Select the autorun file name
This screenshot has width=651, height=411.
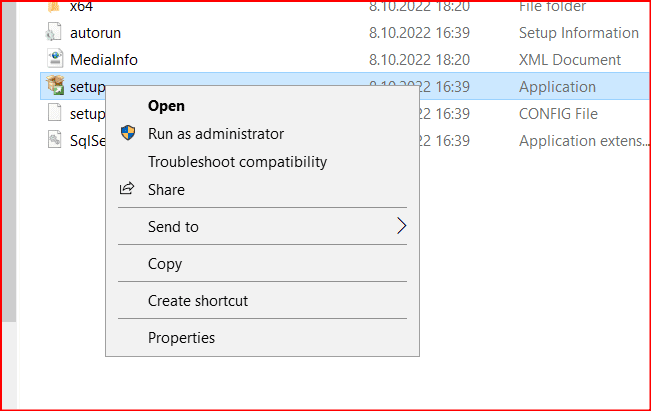[96, 33]
